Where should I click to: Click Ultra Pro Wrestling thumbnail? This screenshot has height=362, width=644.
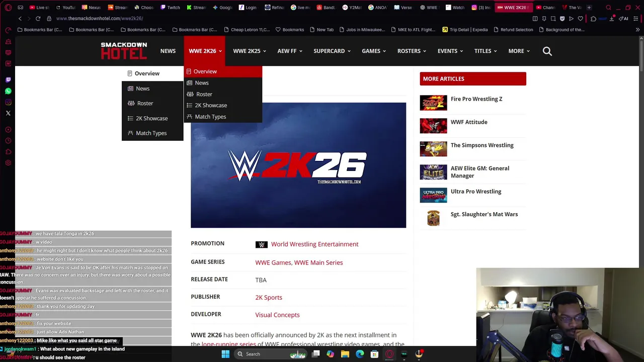click(x=433, y=195)
